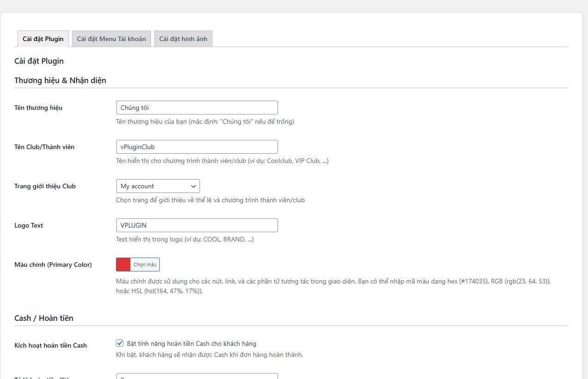Focus the brand name field showing "Chúng tôi"
588x379 pixels.
click(x=197, y=107)
